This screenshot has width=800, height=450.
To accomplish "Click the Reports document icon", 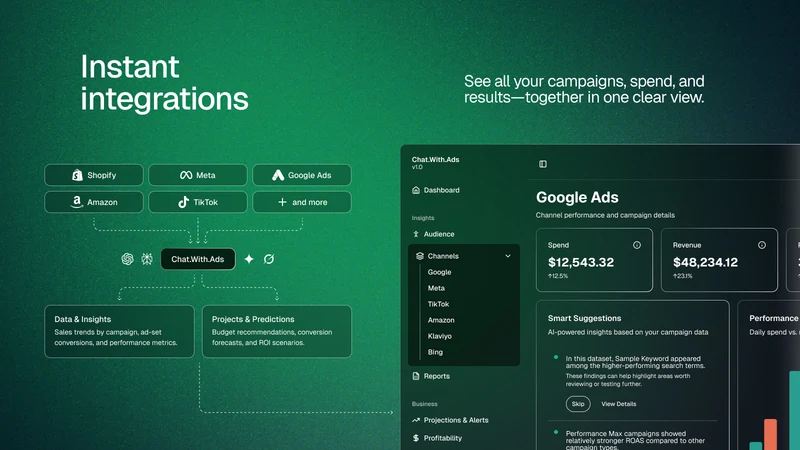I will 416,376.
